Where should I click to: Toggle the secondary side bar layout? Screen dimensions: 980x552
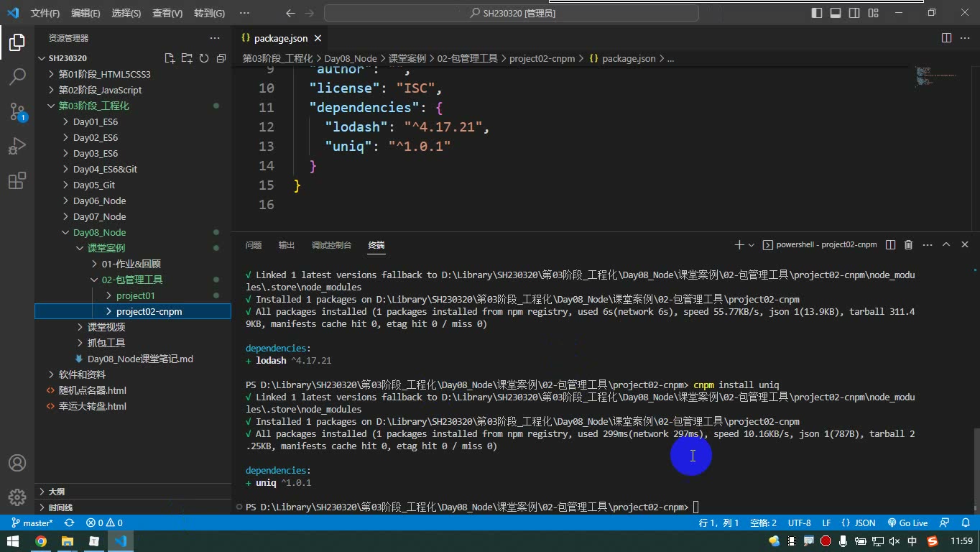point(854,13)
